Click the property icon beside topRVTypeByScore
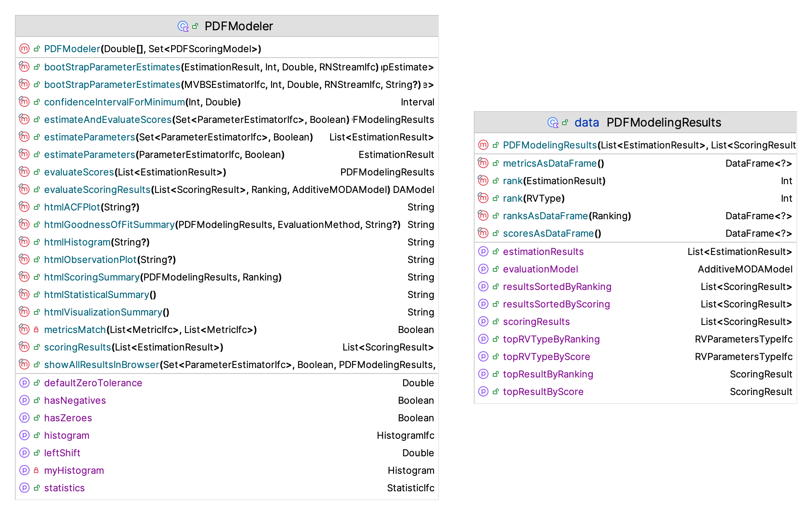Image resolution: width=812 pixels, height=515 pixels. pos(483,356)
